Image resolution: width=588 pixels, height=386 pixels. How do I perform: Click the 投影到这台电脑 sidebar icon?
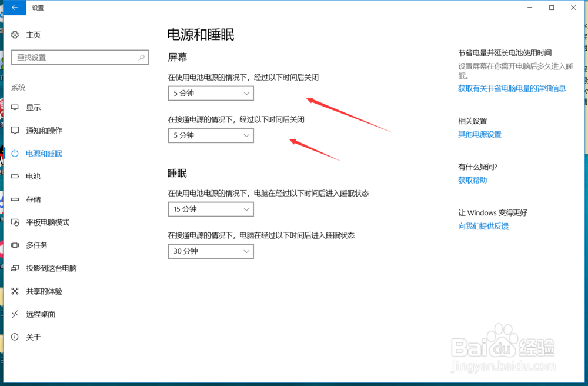pos(15,268)
